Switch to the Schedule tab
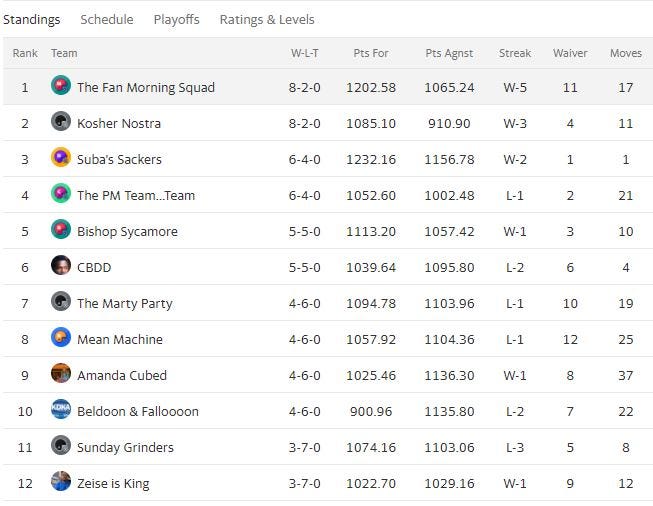The height and width of the screenshot is (506, 653). [x=106, y=19]
